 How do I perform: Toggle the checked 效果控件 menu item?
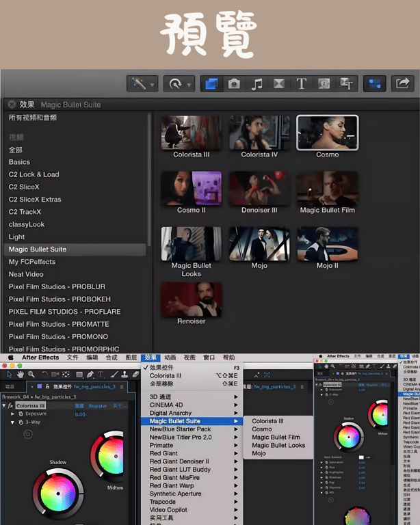(192, 367)
